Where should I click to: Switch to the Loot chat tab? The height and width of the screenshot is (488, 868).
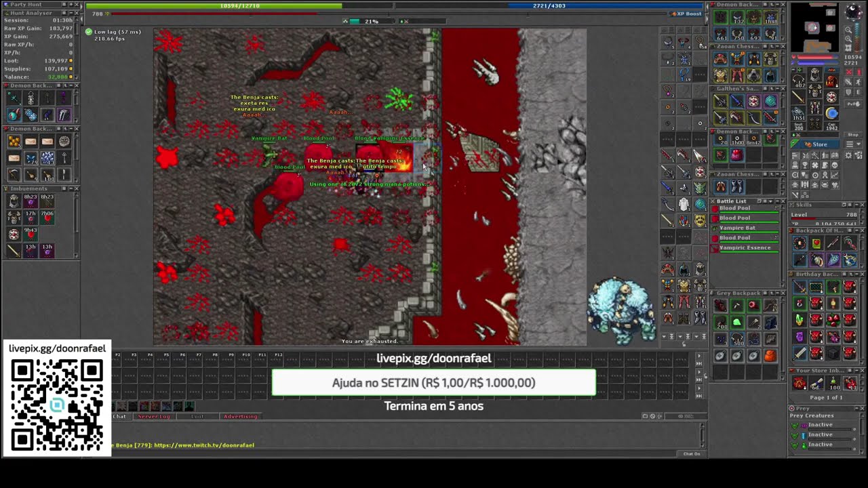[197, 416]
